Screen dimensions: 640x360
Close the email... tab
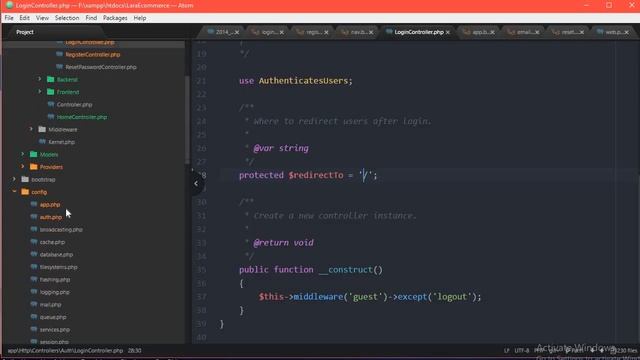[x=537, y=32]
